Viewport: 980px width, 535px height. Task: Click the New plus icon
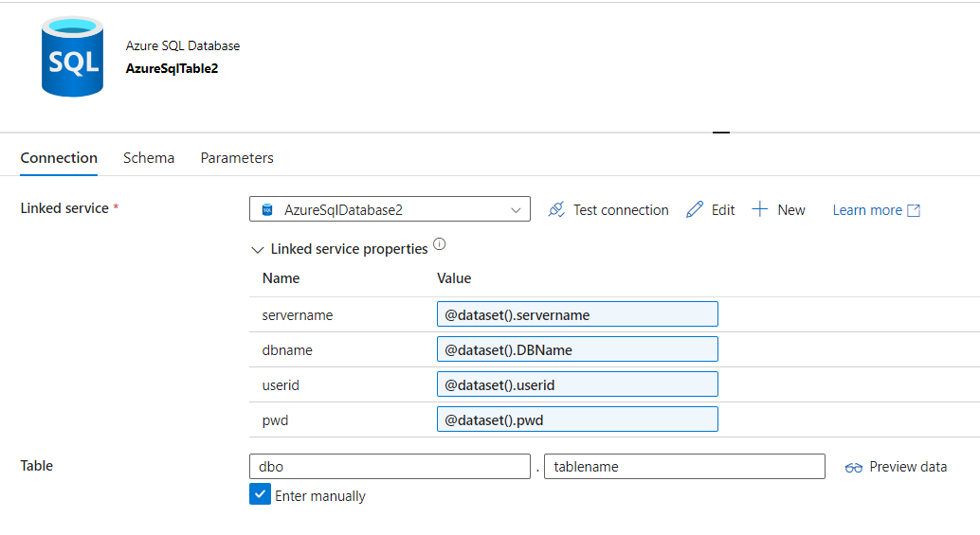tap(760, 209)
